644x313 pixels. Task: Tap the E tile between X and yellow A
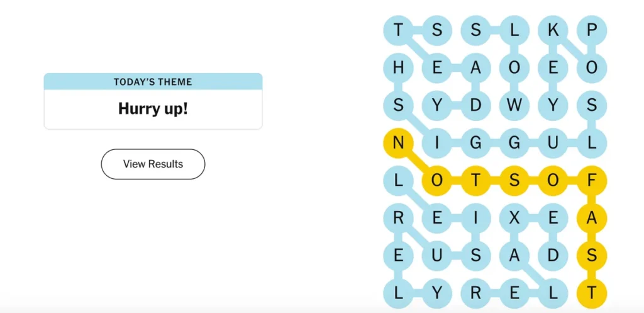pyautogui.click(x=553, y=219)
